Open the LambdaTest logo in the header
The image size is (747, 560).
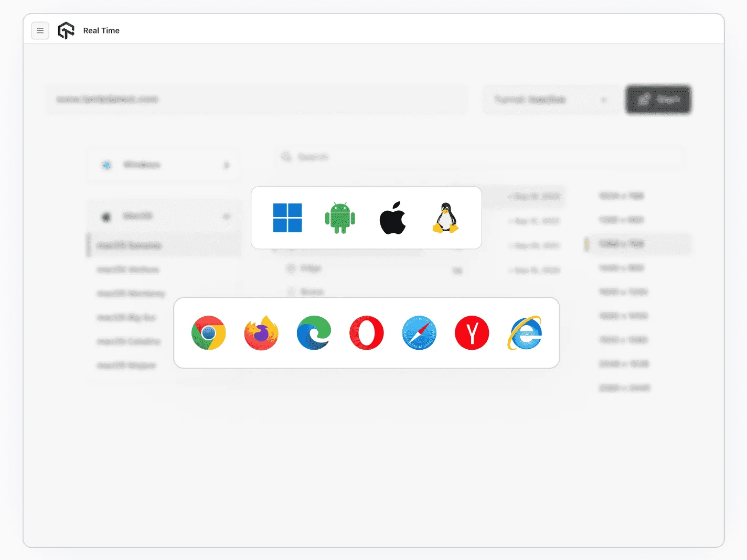(66, 30)
